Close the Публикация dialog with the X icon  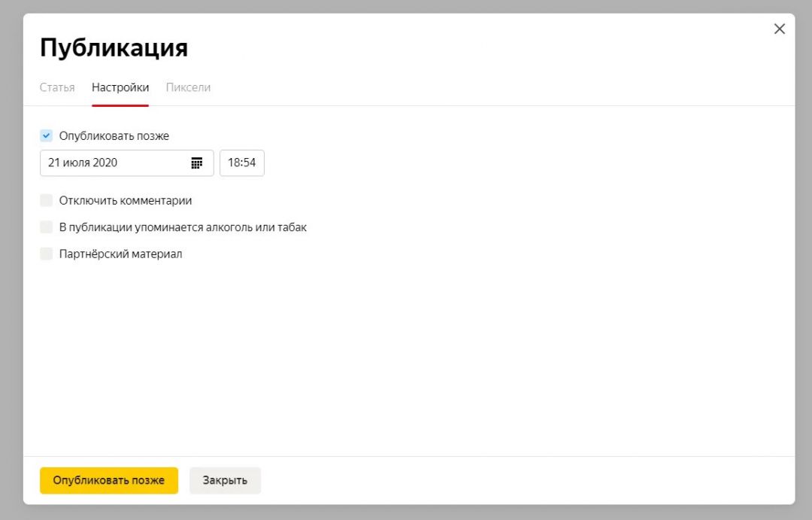coord(779,29)
